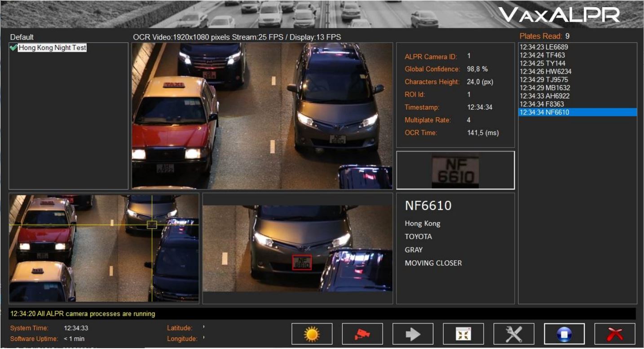The height and width of the screenshot is (349, 644).
Task: Select plate read 12:34:33 AH6922
Action: click(544, 96)
